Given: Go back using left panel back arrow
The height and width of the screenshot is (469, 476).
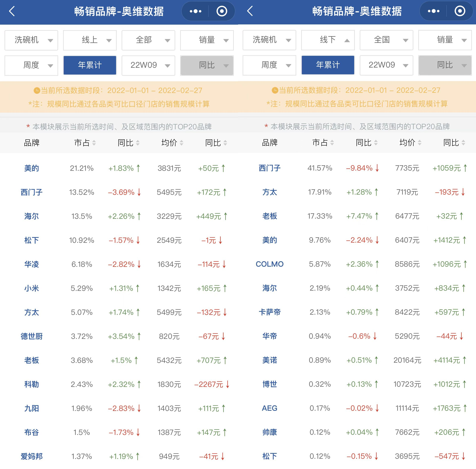Looking at the screenshot, I should (x=12, y=11).
